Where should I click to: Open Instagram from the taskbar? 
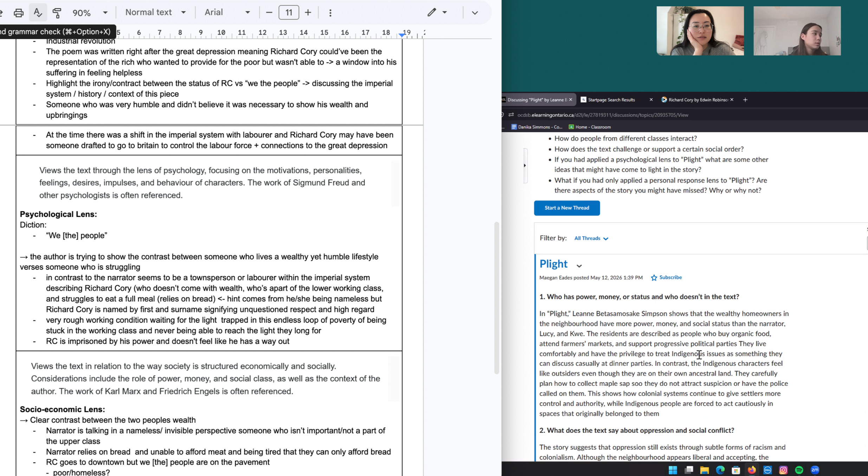click(x=783, y=470)
